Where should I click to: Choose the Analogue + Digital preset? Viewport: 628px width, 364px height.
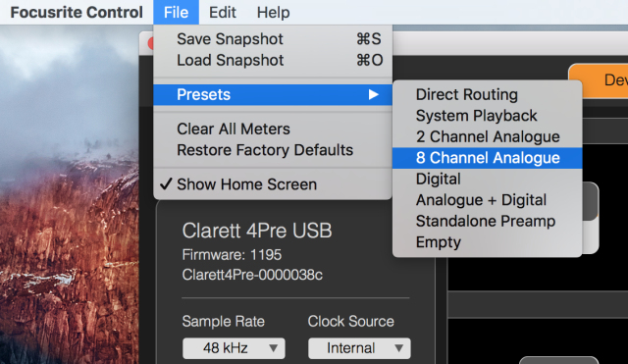(x=487, y=200)
